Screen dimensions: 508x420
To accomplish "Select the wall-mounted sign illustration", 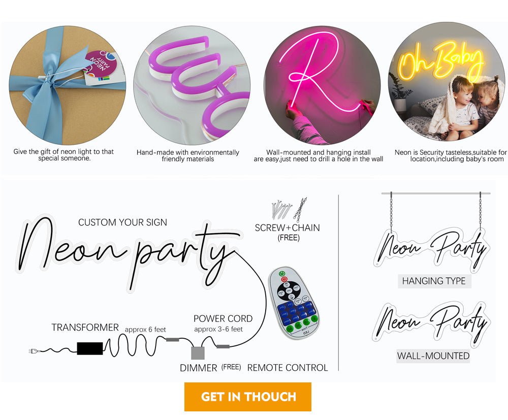I will [431, 324].
